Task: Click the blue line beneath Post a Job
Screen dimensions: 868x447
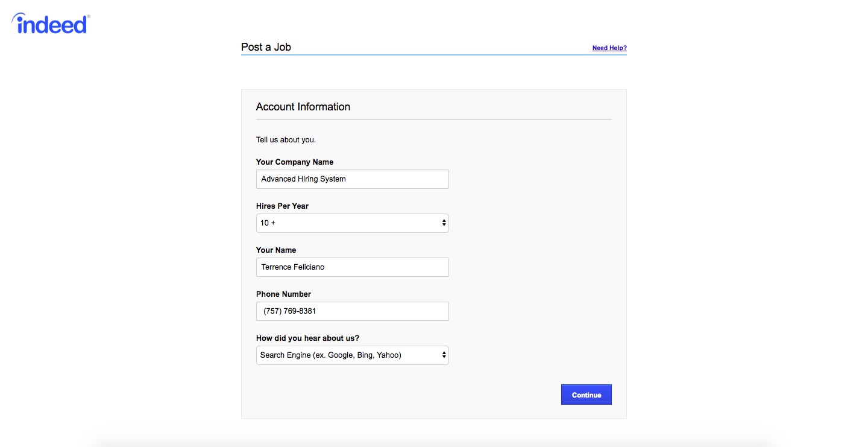Action: 433,55
